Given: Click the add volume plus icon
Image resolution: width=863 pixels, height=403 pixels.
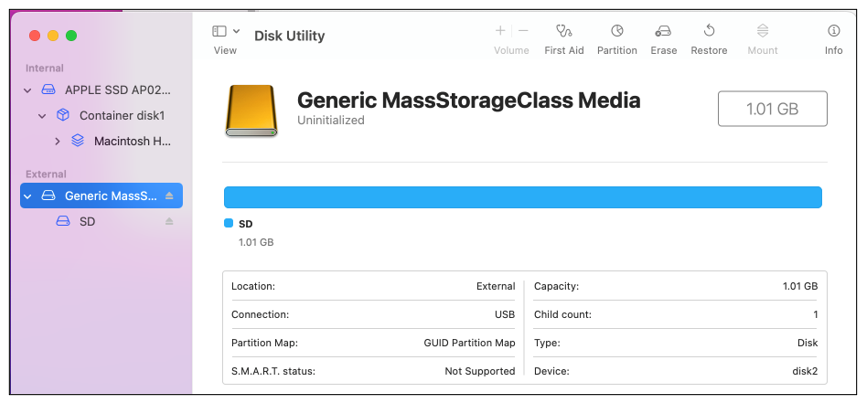Looking at the screenshot, I should click(x=500, y=31).
